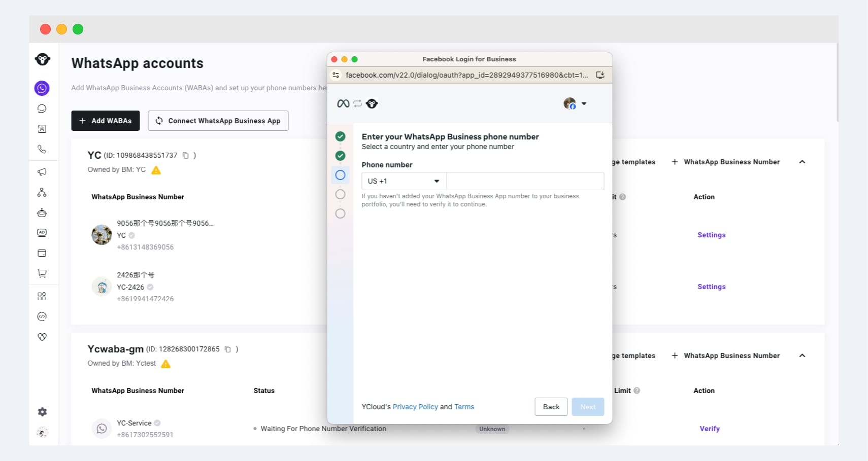The image size is (868, 461).
Task: Click the current blue step indicator
Action: click(341, 175)
